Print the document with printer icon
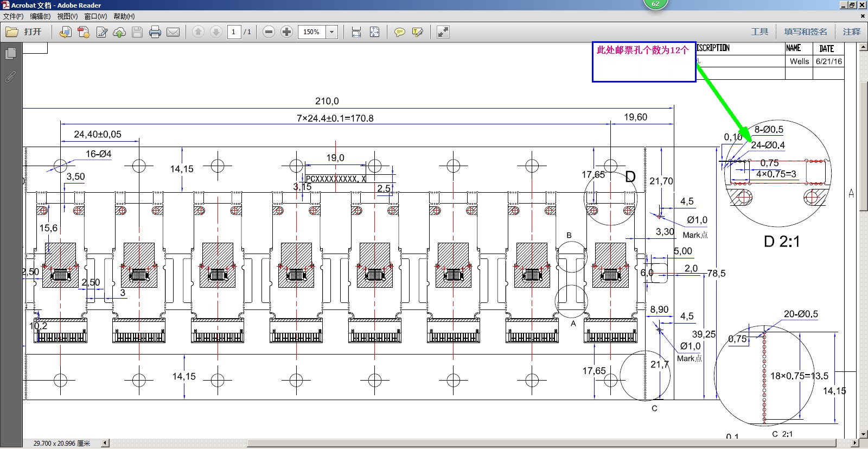868x449 pixels. [155, 32]
